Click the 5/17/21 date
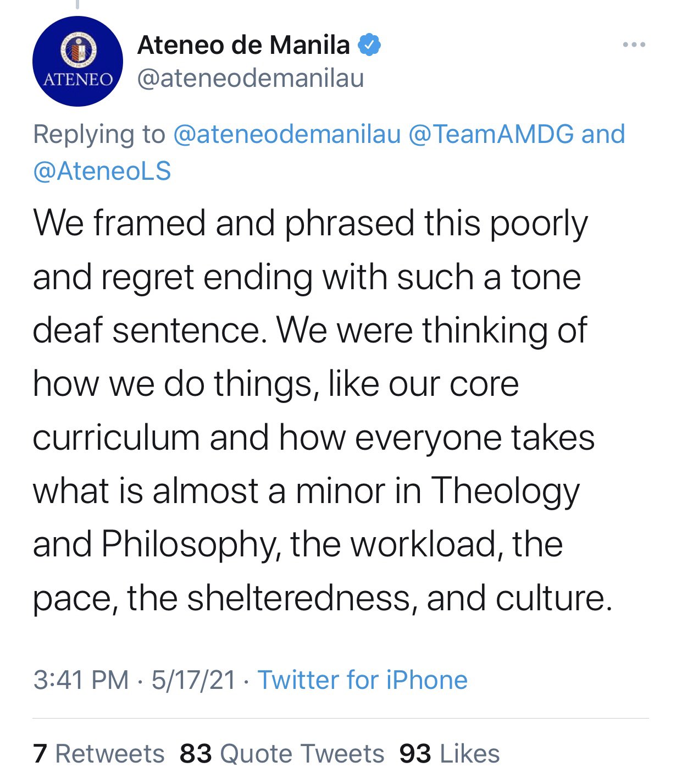The width and height of the screenshot is (682, 784). (193, 680)
